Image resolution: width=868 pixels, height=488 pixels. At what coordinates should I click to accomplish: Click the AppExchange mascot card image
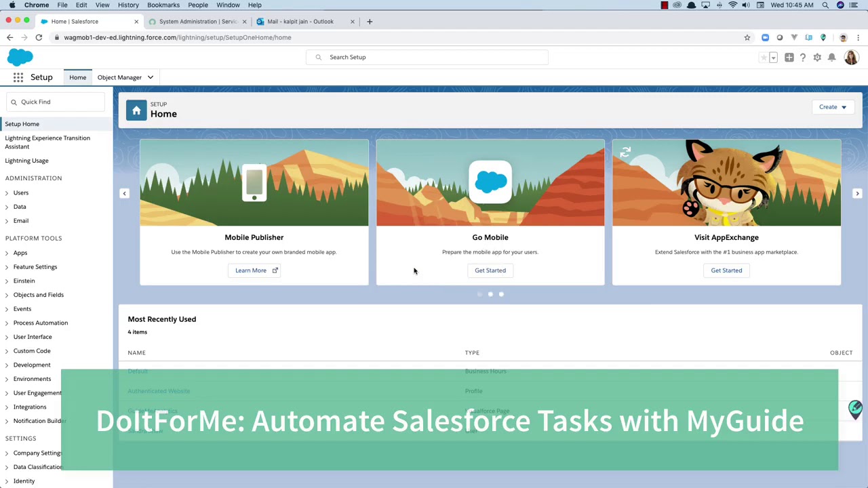tap(726, 183)
